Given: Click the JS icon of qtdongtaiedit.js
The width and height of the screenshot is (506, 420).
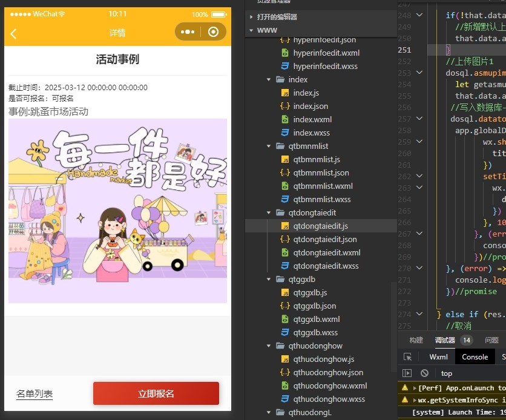Looking at the screenshot, I should (285, 226).
